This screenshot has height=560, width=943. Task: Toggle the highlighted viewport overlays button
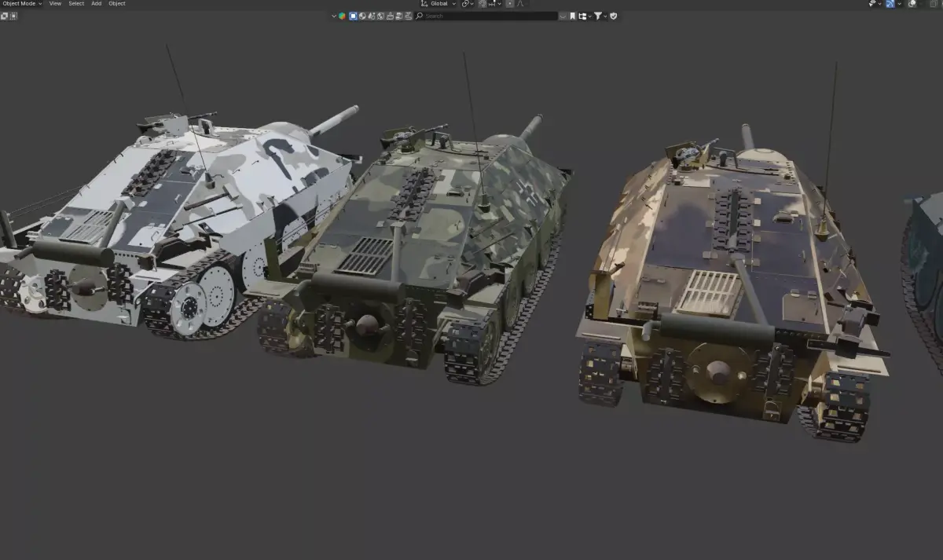click(890, 3)
